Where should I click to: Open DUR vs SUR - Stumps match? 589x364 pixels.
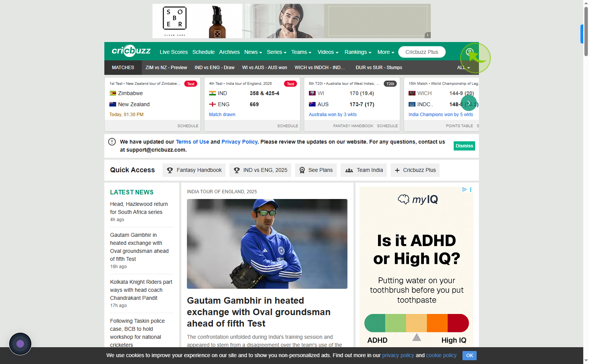point(379,68)
